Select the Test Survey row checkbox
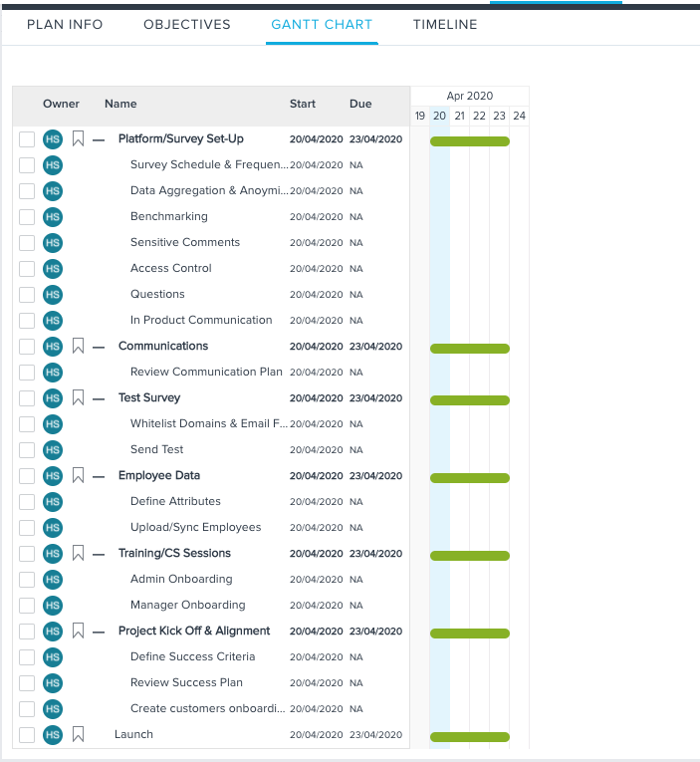Viewport: 700px width, 762px height. 27,398
